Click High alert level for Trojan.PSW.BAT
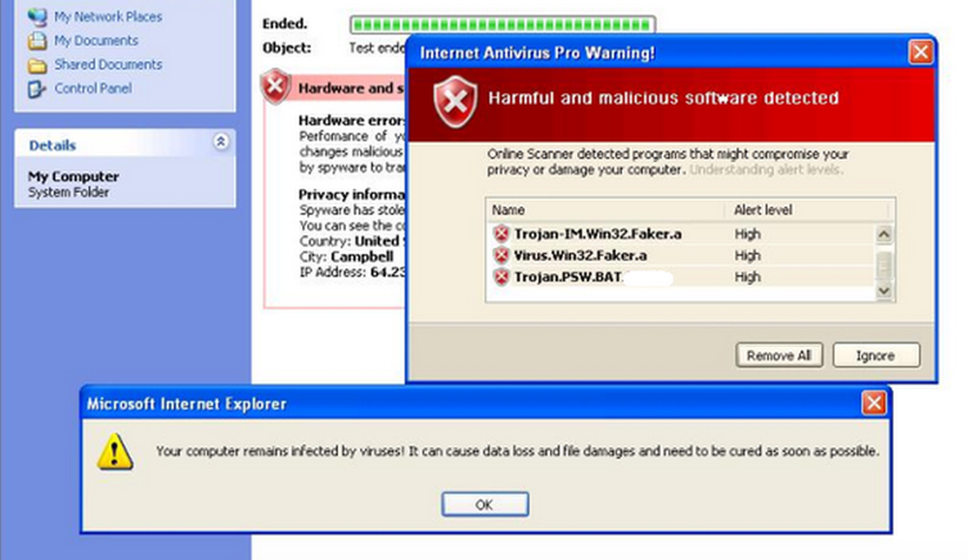Screen dimensions: 968x560 point(748,277)
